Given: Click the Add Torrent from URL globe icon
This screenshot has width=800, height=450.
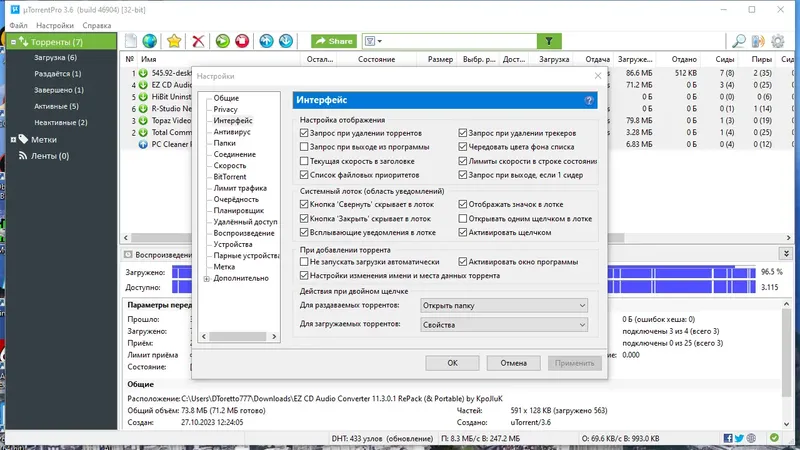Looking at the screenshot, I should coord(149,41).
